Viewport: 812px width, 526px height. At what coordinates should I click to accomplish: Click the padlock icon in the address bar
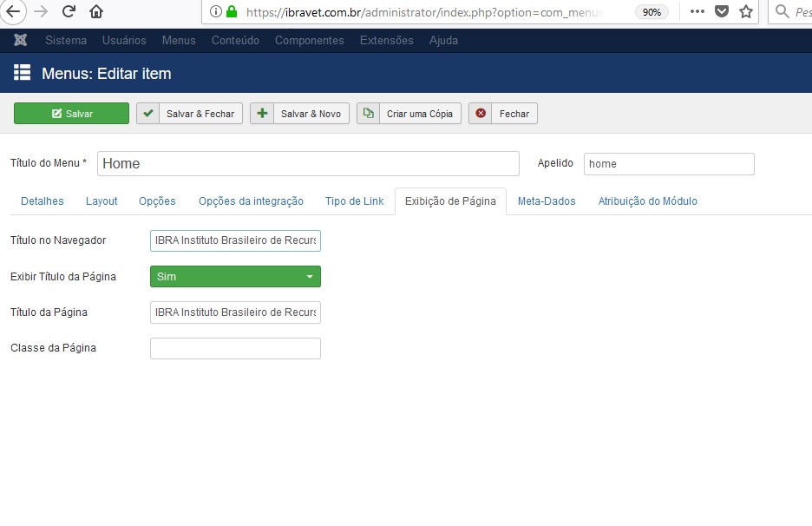(x=231, y=13)
